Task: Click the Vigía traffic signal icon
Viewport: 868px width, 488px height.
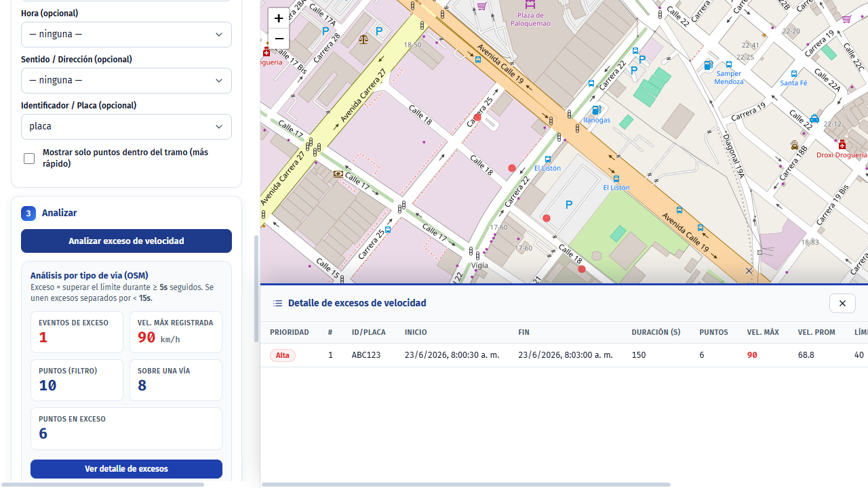Action: (478, 256)
